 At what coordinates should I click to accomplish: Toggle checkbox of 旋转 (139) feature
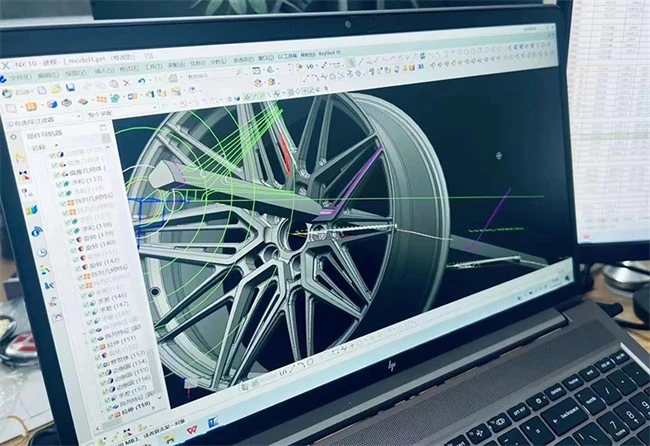point(71,239)
